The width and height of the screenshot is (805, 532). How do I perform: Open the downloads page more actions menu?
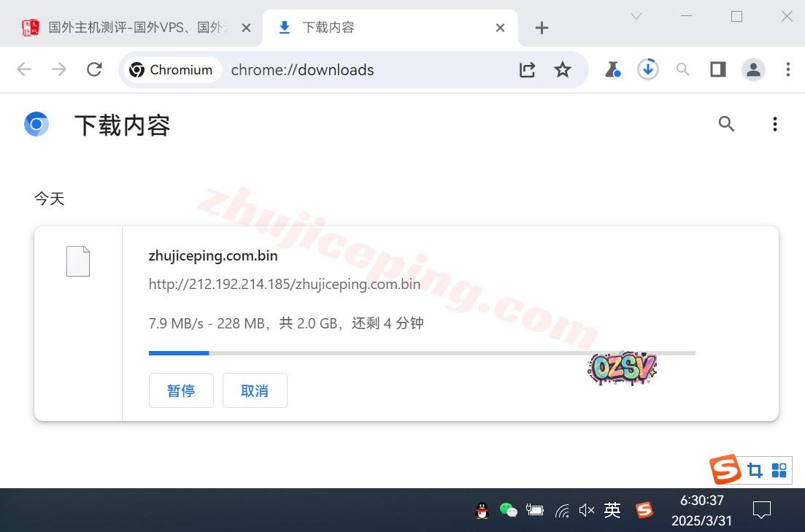(x=774, y=124)
